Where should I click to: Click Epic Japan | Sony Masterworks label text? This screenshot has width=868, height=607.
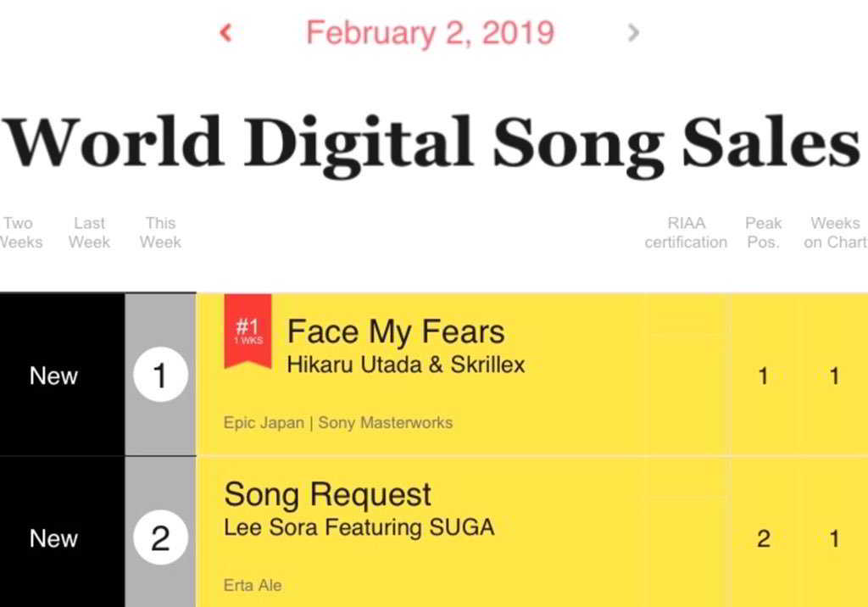pos(337,422)
